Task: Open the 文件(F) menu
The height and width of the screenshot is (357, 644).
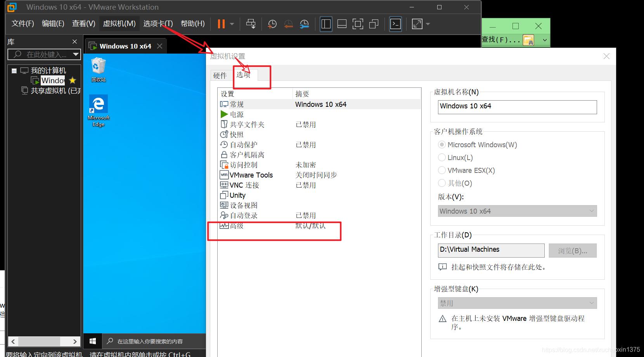Action: (x=23, y=24)
